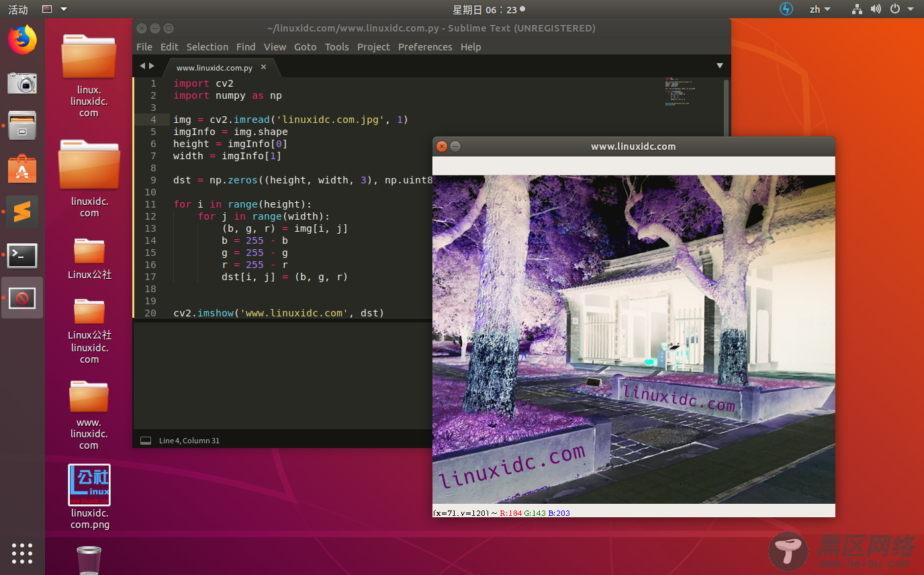Open the Trash on the desktop
924x575 pixels.
point(89,560)
